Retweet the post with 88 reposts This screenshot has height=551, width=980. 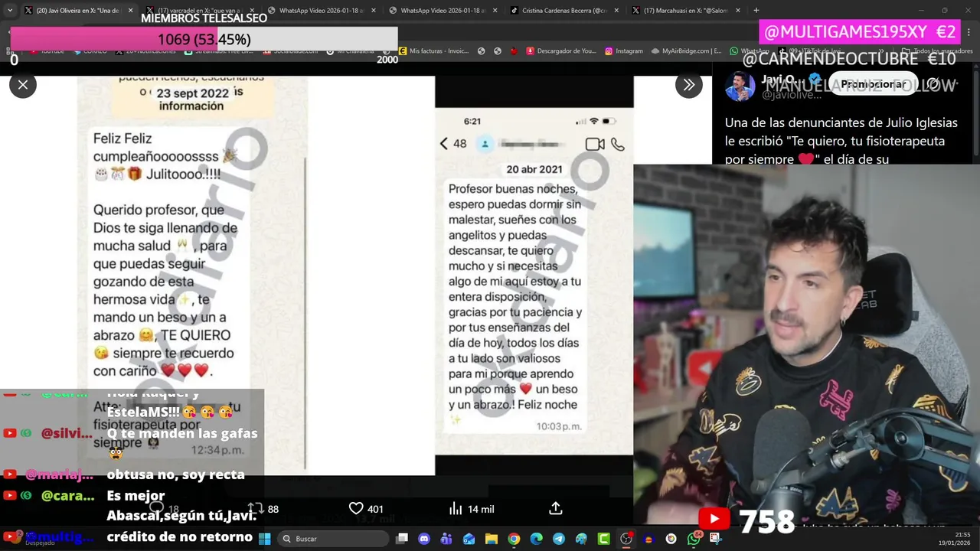[263, 508]
